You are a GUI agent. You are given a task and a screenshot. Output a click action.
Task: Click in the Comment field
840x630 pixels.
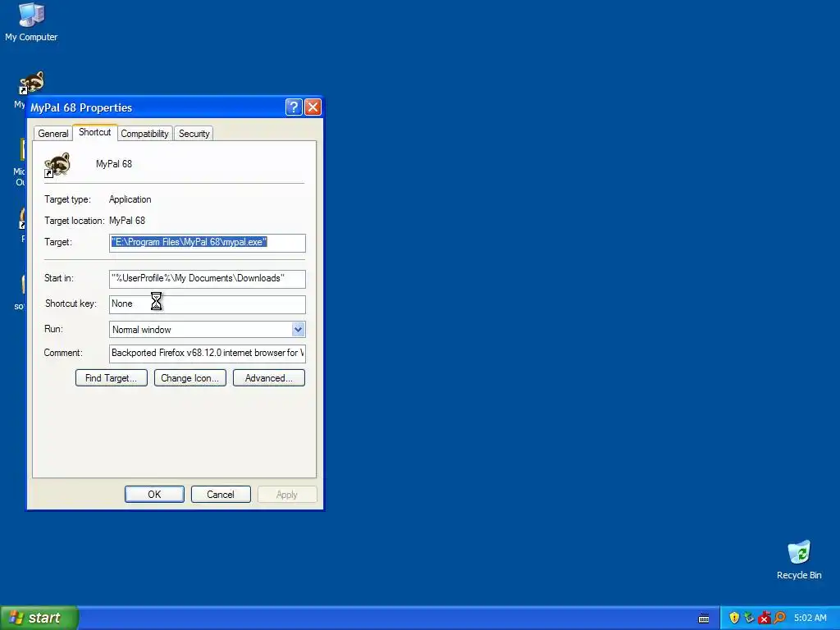[x=208, y=353]
